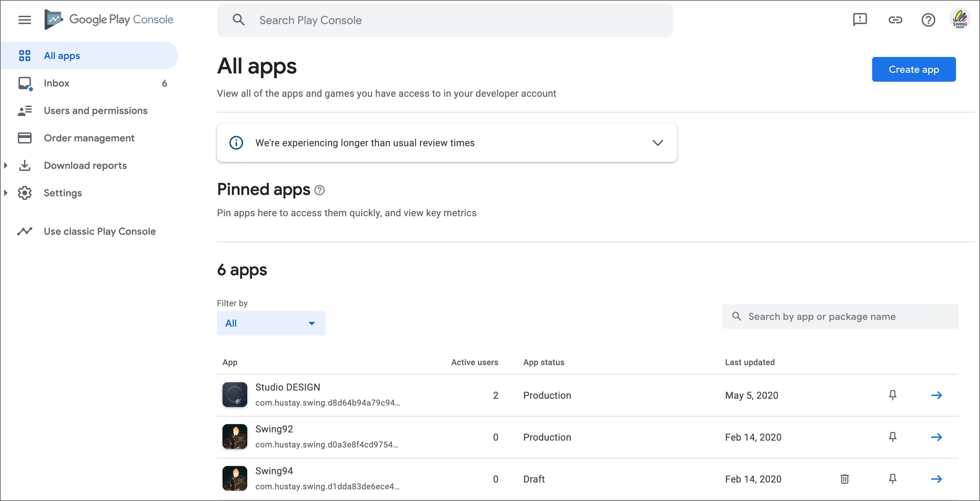Click the Inbox unread count 6
The width and height of the screenshot is (980, 501).
point(164,83)
